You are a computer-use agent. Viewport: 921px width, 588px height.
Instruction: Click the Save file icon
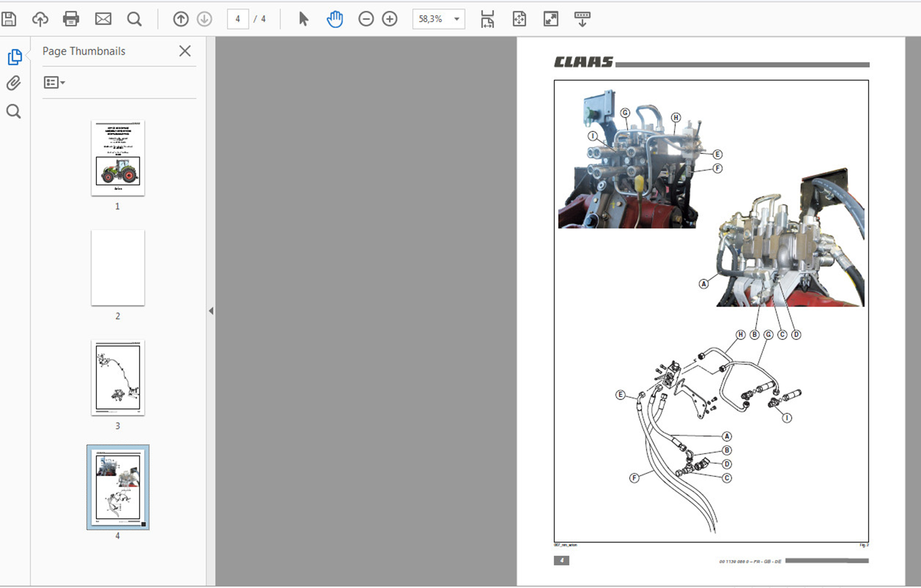[9, 19]
